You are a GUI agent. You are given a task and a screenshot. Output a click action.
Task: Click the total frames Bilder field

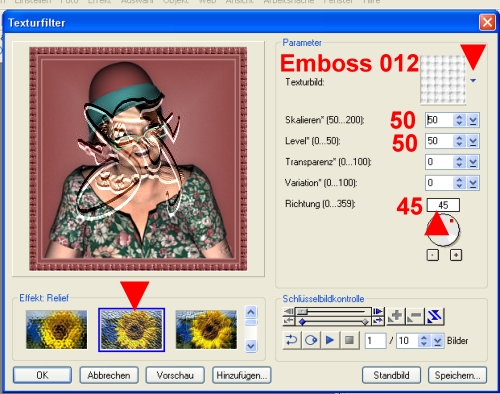[x=407, y=341]
